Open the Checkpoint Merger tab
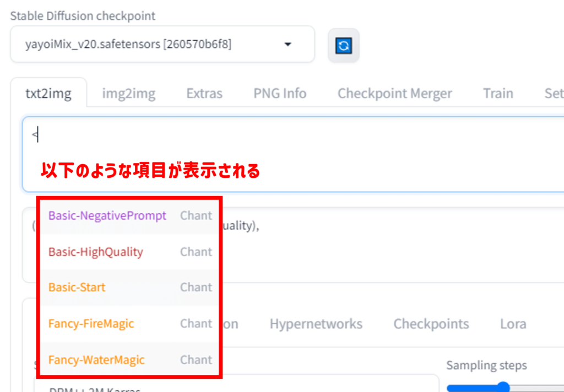Viewport: 564px width, 392px height. click(x=394, y=94)
